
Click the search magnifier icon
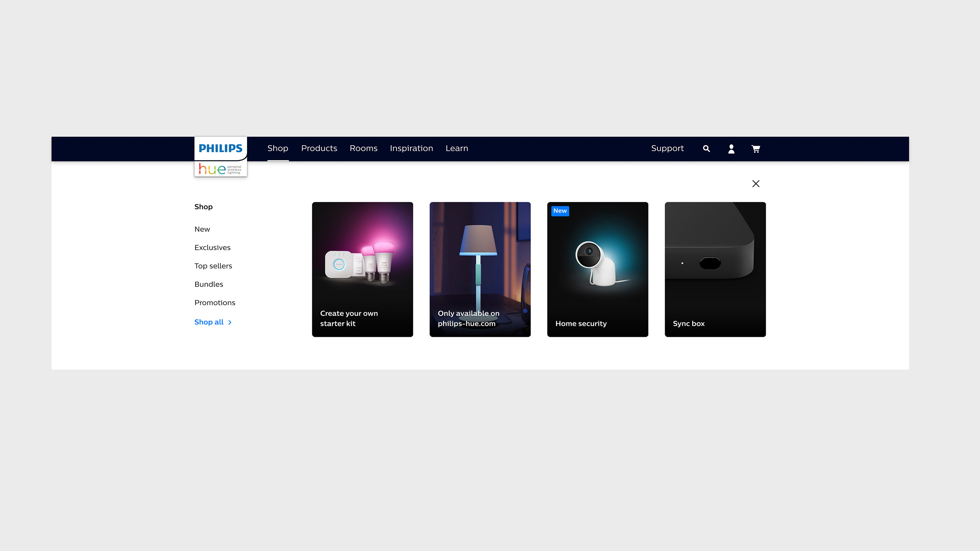706,149
